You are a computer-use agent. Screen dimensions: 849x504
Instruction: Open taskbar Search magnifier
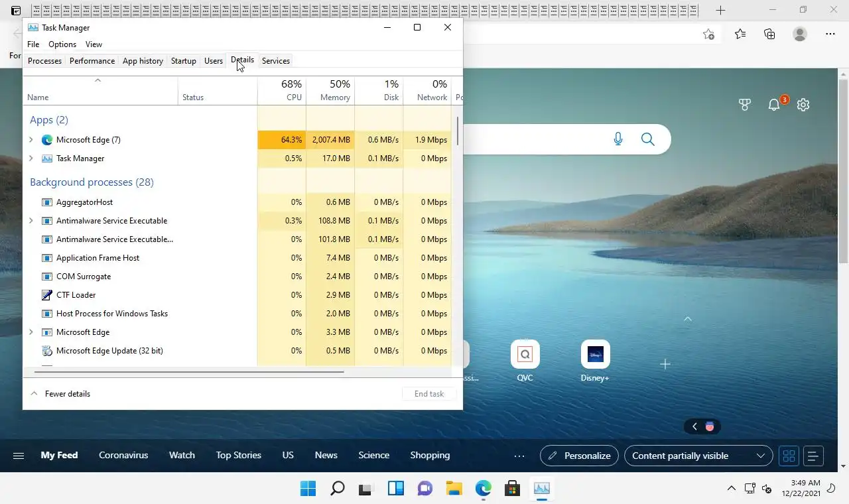[x=338, y=489]
